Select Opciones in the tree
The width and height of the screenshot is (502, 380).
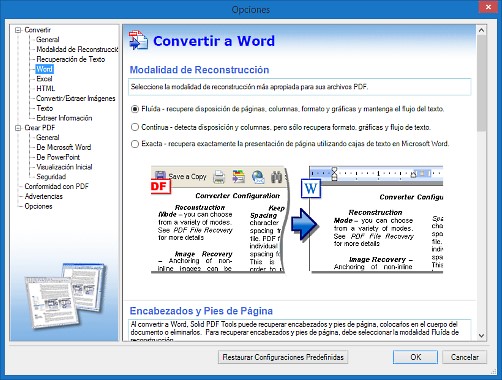click(38, 206)
